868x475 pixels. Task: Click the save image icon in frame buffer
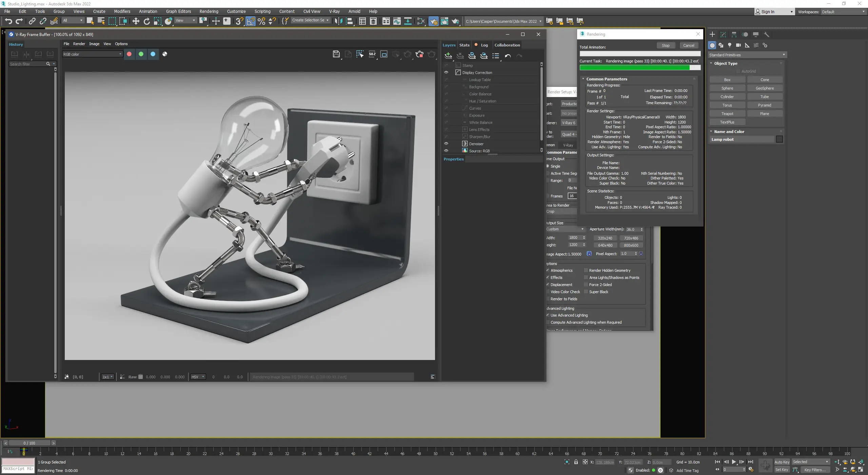click(336, 54)
